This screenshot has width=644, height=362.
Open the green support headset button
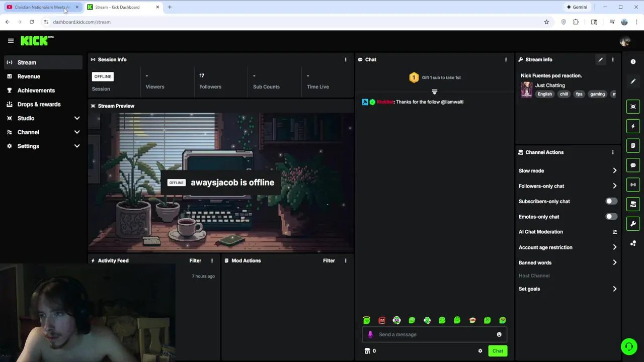tap(628, 346)
